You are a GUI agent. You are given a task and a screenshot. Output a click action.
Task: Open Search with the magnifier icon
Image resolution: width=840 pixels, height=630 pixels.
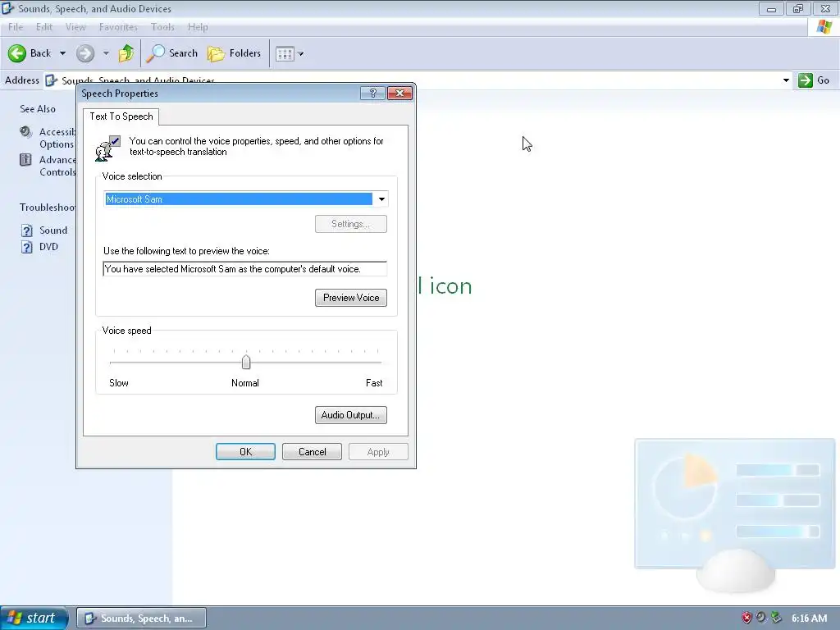156,53
